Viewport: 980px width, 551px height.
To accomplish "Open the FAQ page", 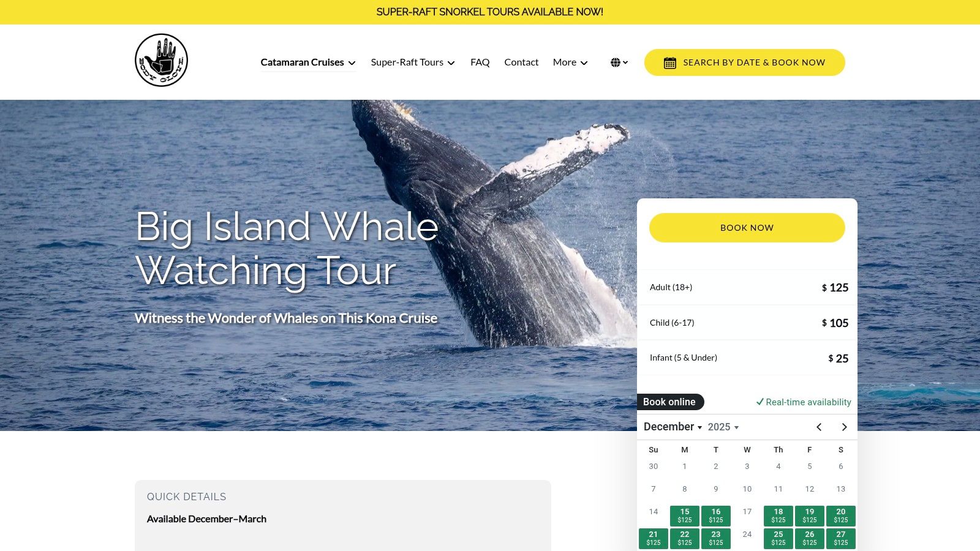I will 480,62.
